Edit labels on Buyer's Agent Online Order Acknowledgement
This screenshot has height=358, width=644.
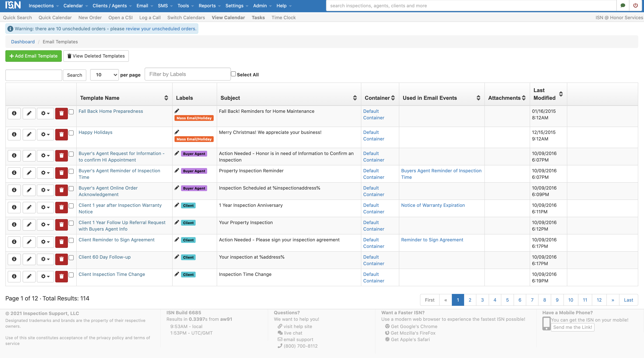point(177,188)
